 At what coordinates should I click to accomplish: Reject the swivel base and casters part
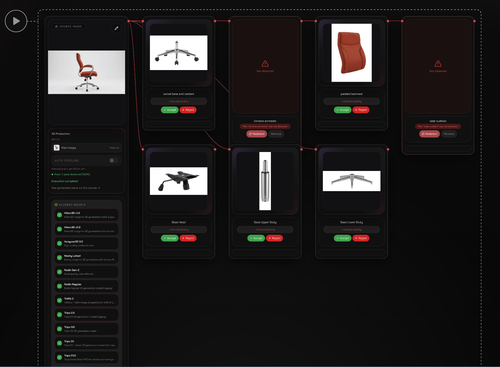188,110
